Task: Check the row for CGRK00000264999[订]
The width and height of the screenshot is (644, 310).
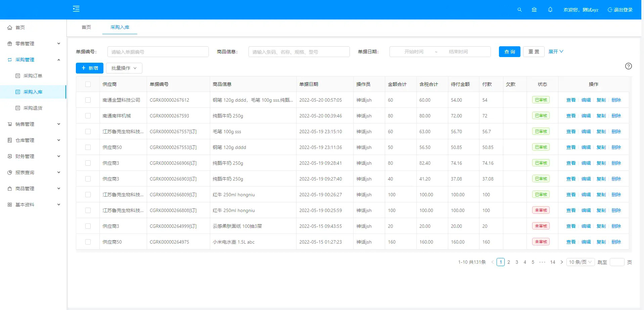Action: point(88,226)
